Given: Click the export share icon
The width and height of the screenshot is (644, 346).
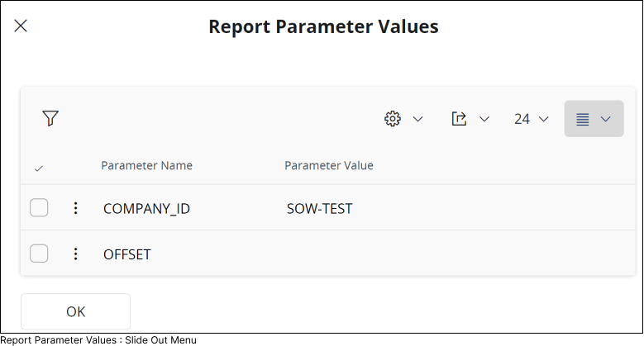Looking at the screenshot, I should coord(460,119).
